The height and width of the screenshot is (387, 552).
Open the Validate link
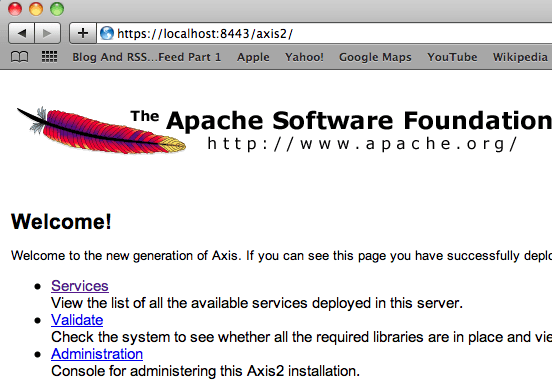tap(77, 320)
